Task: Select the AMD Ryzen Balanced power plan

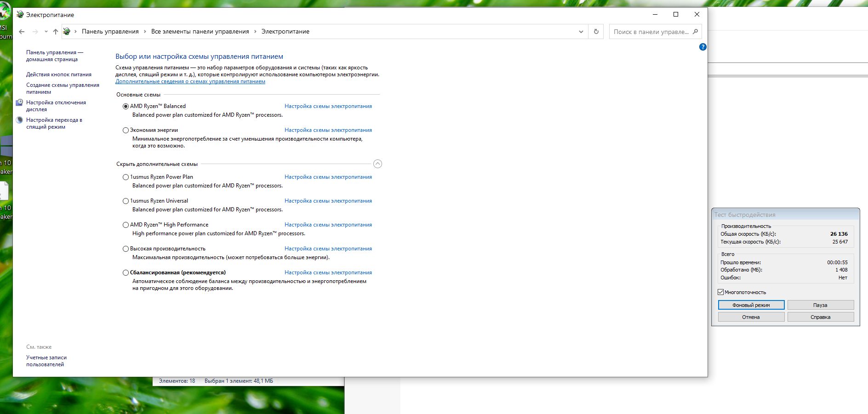Action: pyautogui.click(x=126, y=106)
